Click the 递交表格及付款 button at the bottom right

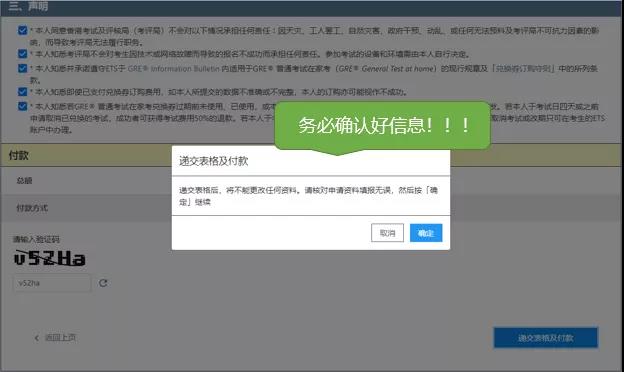[x=546, y=338]
